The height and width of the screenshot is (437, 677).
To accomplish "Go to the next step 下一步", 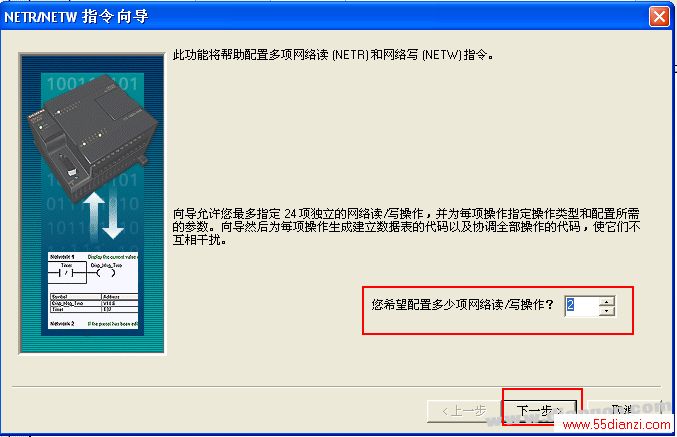I will tap(538, 410).
